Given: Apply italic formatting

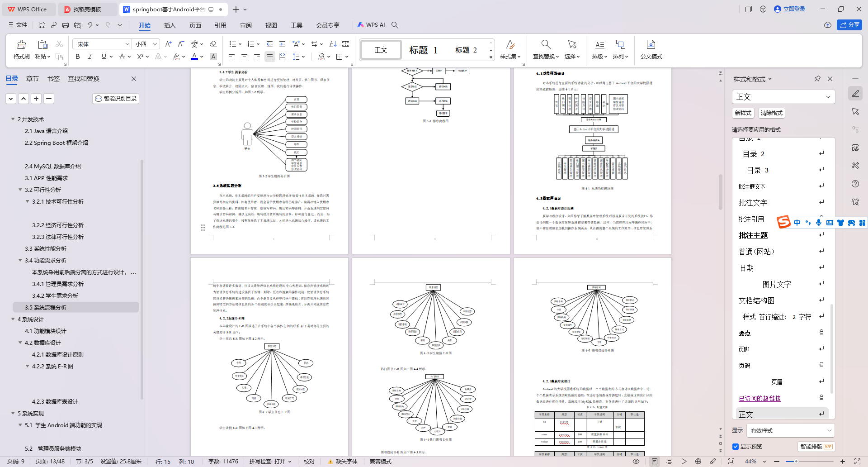Looking at the screenshot, I should coord(90,57).
